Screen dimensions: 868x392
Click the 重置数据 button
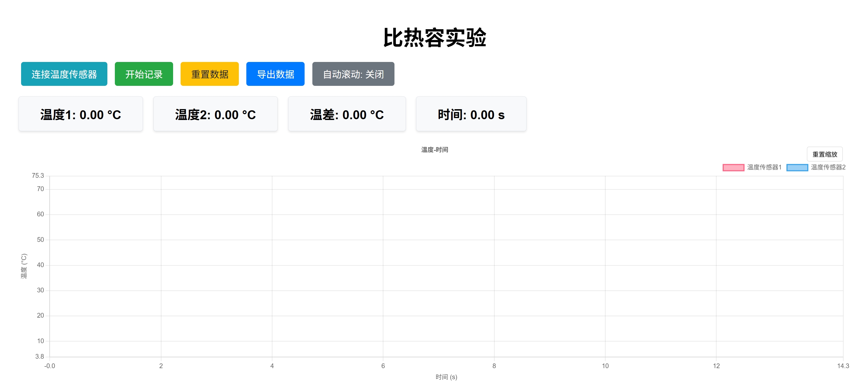tap(210, 74)
